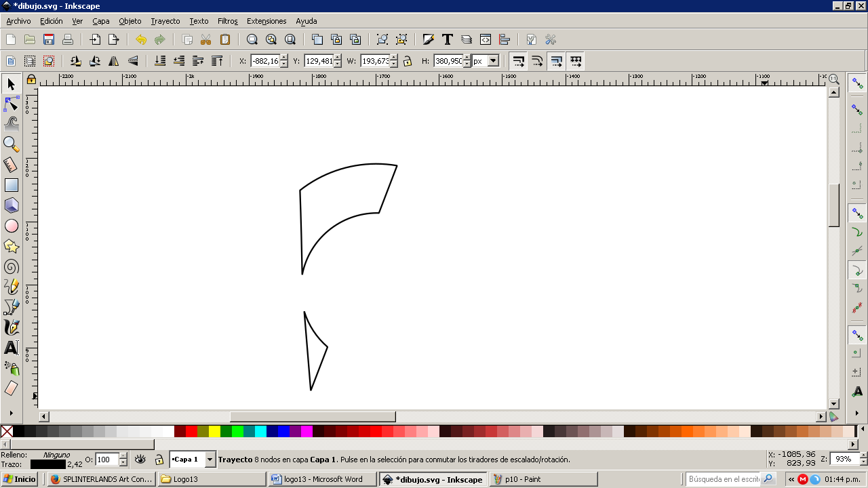The height and width of the screenshot is (488, 868).
Task: Open the Capa 1 layer dropdown
Action: pos(210,460)
